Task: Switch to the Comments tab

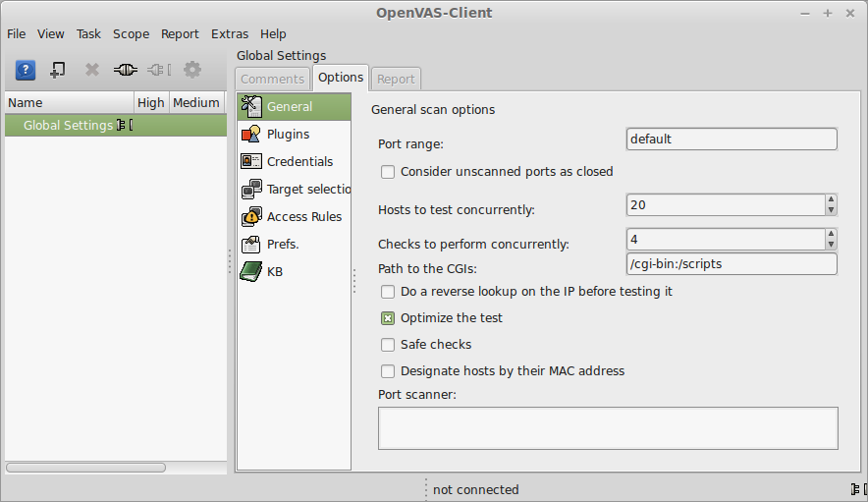Action: (x=272, y=79)
